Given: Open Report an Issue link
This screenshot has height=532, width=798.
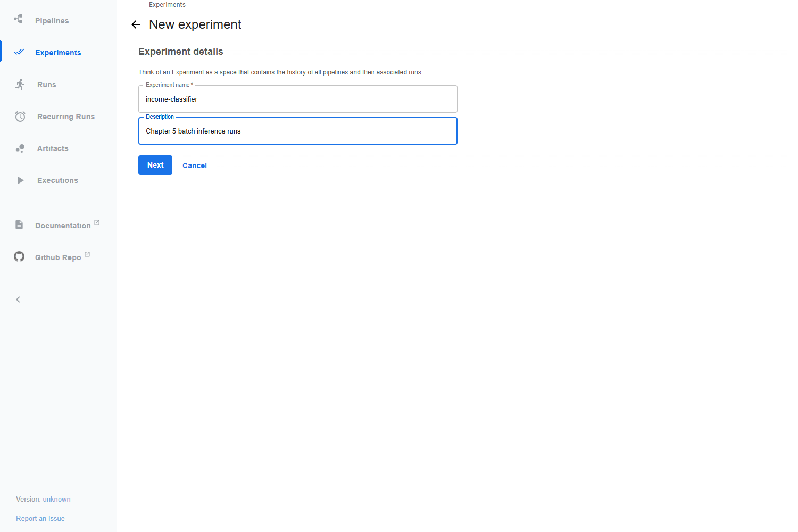Looking at the screenshot, I should (x=40, y=518).
